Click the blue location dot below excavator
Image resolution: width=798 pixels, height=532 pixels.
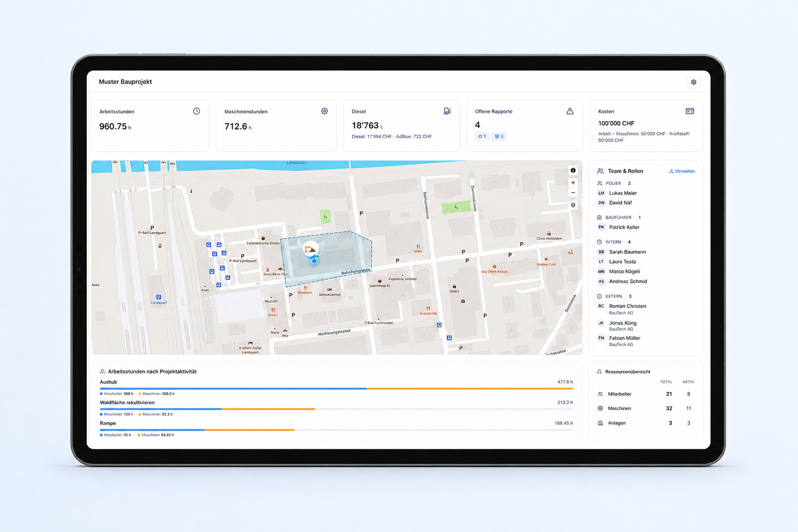(314, 261)
